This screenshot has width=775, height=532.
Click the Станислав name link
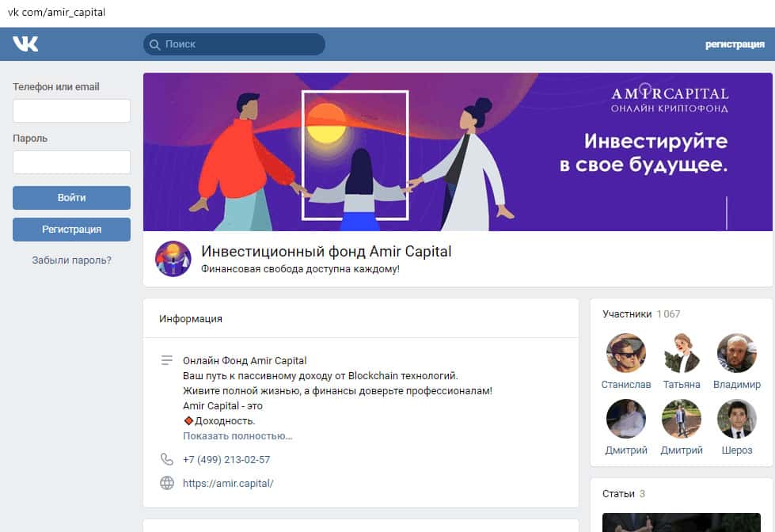(x=625, y=384)
